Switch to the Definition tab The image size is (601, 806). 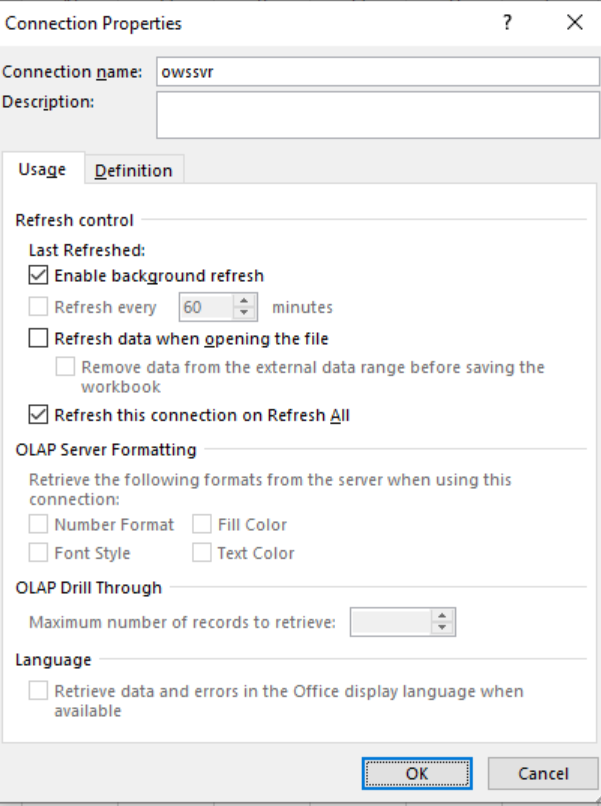click(133, 171)
